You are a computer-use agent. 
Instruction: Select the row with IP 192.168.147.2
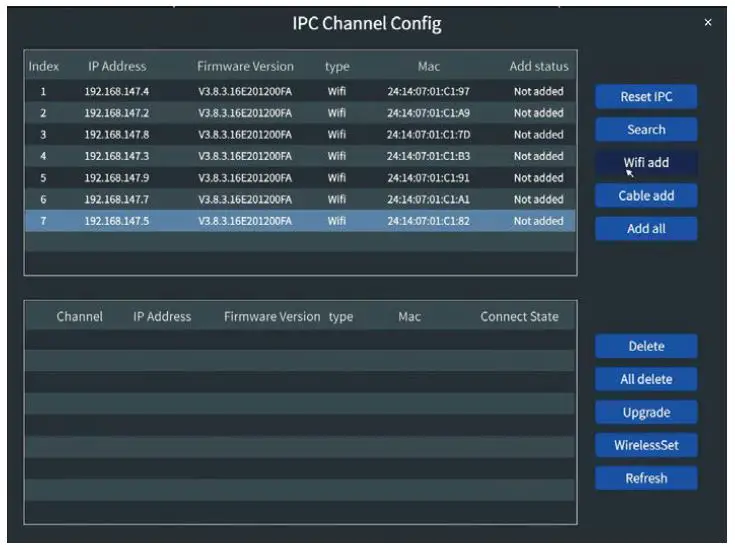[x=300, y=113]
